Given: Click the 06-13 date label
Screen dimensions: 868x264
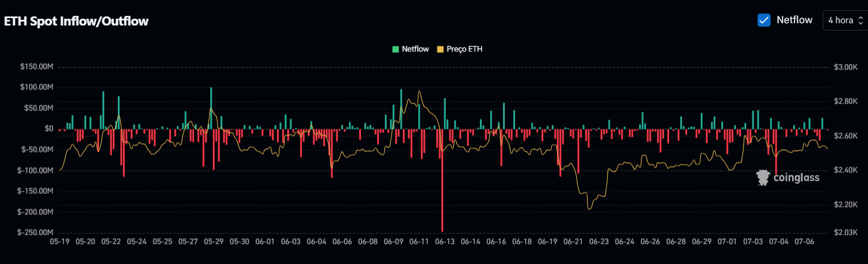Looking at the screenshot, I should coord(445,241).
